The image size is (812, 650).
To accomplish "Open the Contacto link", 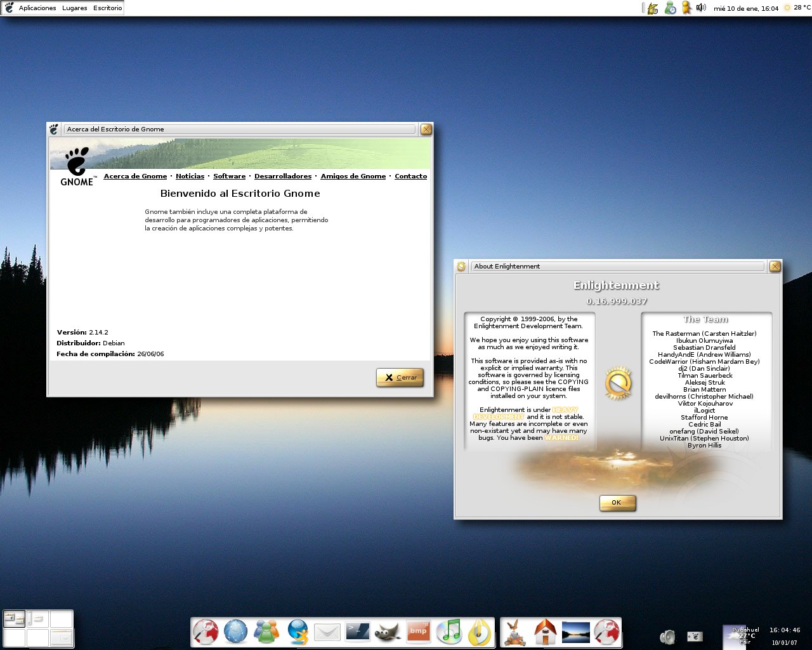I will 411,176.
